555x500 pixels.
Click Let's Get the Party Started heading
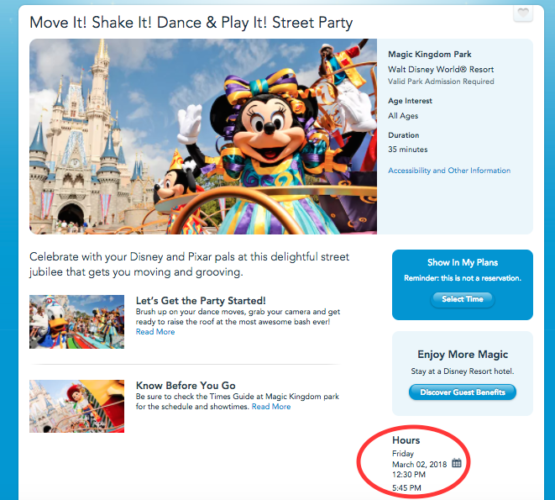click(x=201, y=301)
